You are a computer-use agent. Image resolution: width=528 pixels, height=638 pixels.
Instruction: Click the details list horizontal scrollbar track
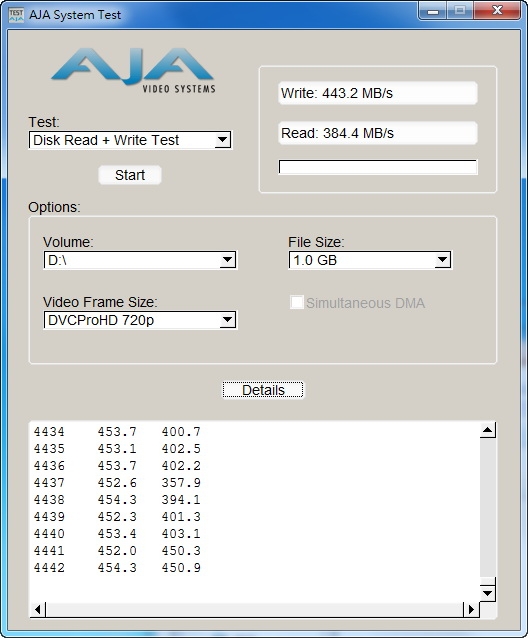pos(255,610)
